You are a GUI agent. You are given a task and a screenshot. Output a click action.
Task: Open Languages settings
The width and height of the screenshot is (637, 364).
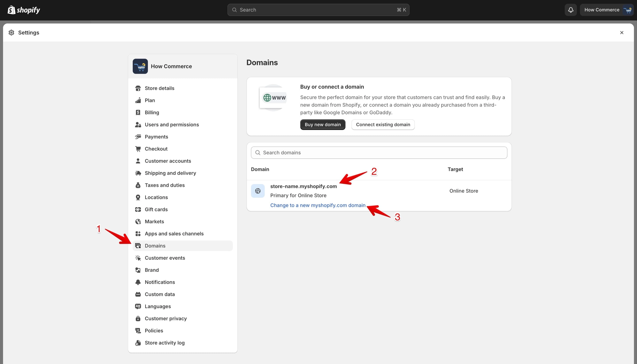tap(183, 307)
